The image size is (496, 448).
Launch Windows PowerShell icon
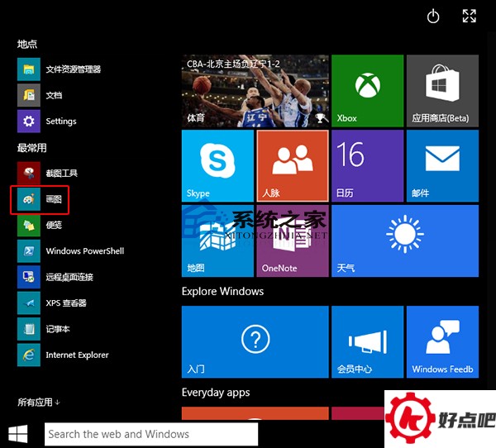29,251
